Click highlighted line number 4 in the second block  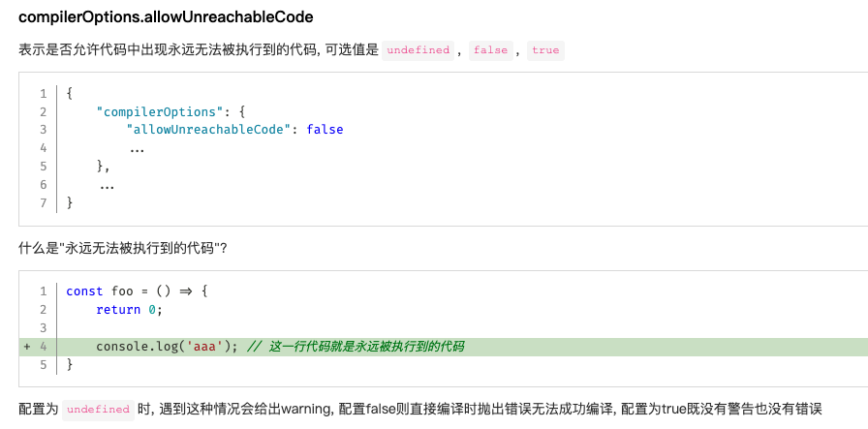43,347
